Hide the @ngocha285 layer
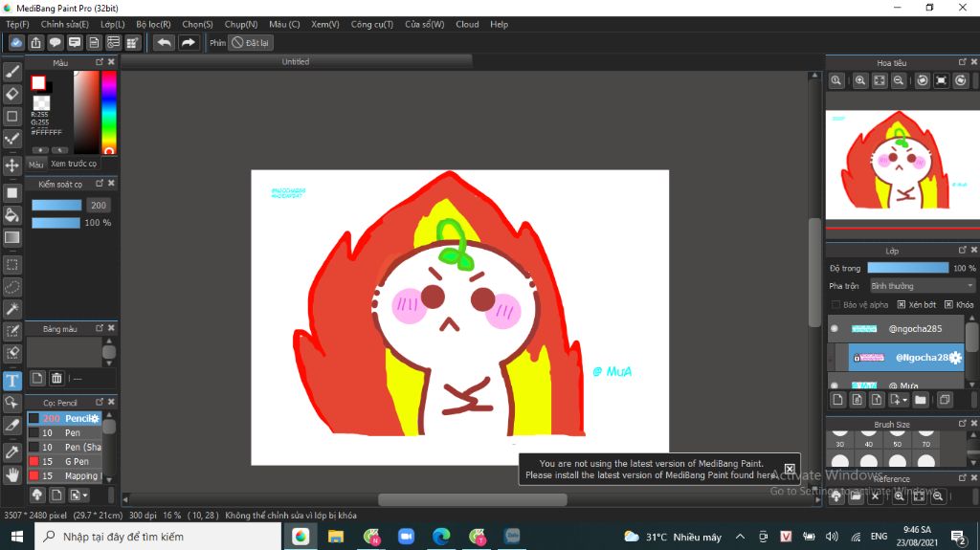Image resolution: width=980 pixels, height=550 pixels. 835,329
